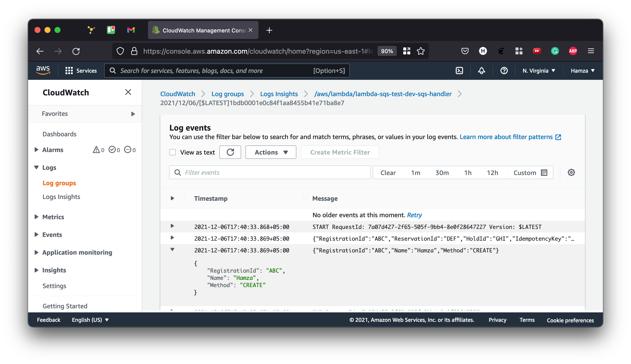
Task: Open the Actions dropdown
Action: (x=270, y=152)
